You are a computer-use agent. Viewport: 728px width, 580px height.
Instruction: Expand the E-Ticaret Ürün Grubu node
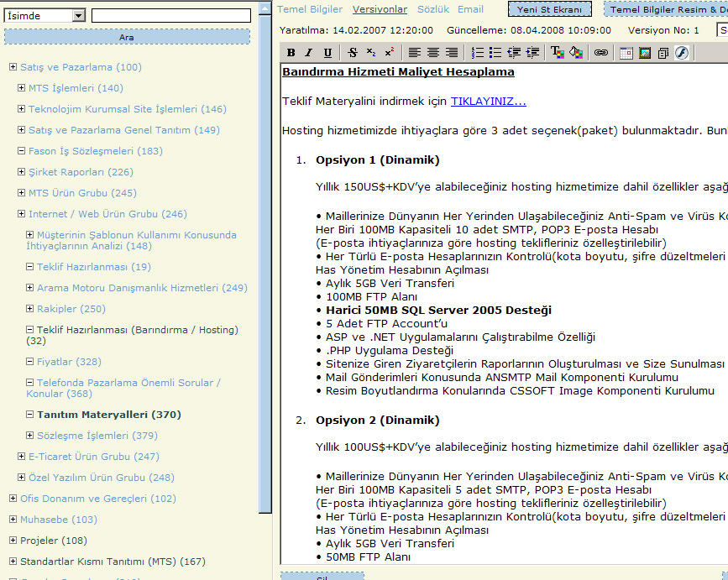point(21,457)
